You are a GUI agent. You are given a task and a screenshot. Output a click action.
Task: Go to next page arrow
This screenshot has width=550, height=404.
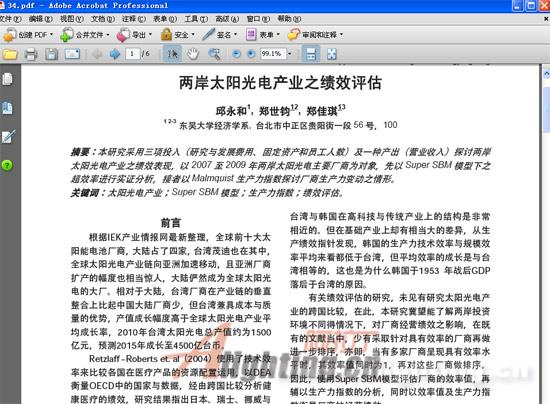[115, 54]
